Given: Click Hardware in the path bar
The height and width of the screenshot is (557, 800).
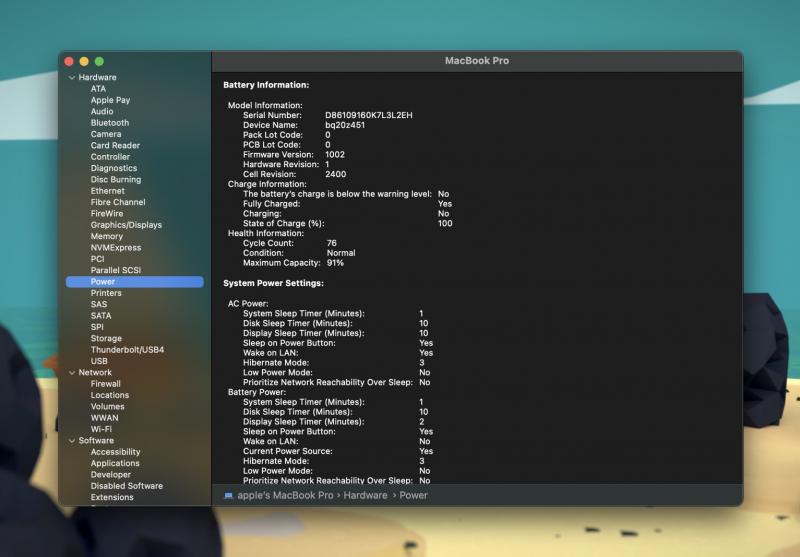Looking at the screenshot, I should click(x=365, y=495).
